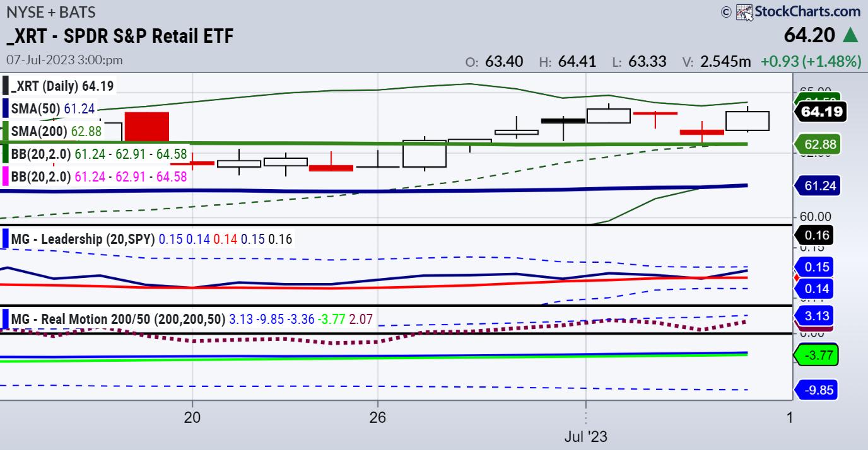Click the green up-arrow beside 64.20
Image resolution: width=868 pixels, height=450 pixels.
tap(850, 35)
